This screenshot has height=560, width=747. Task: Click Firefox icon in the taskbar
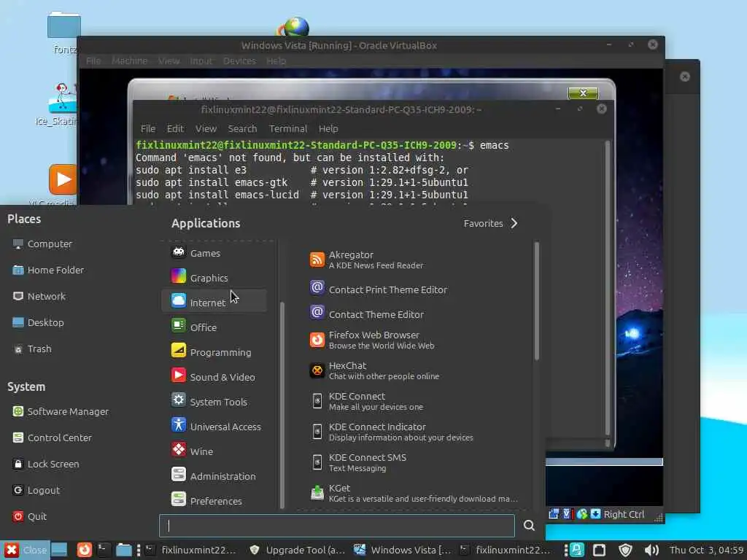click(x=85, y=550)
